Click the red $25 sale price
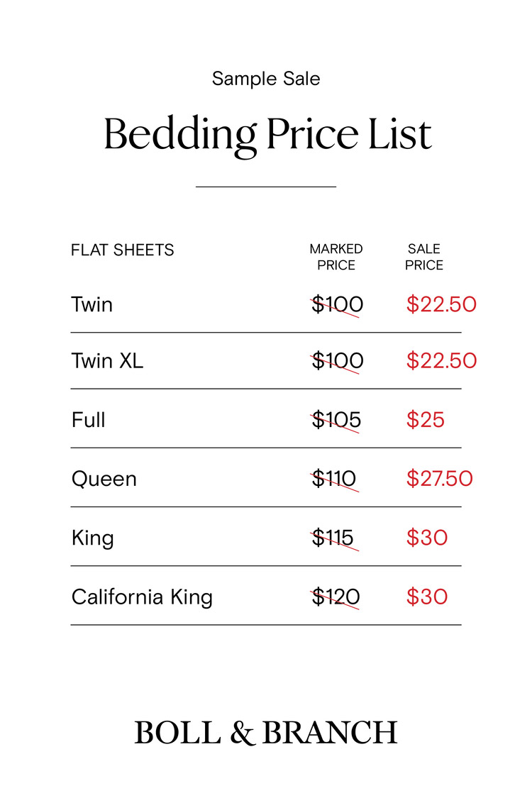Screen dimensions: 532x798 (425, 420)
